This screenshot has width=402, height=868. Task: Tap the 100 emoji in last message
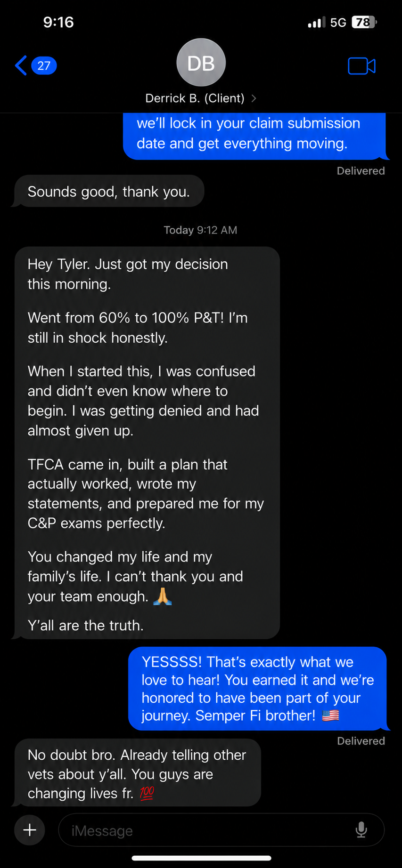pyautogui.click(x=147, y=793)
